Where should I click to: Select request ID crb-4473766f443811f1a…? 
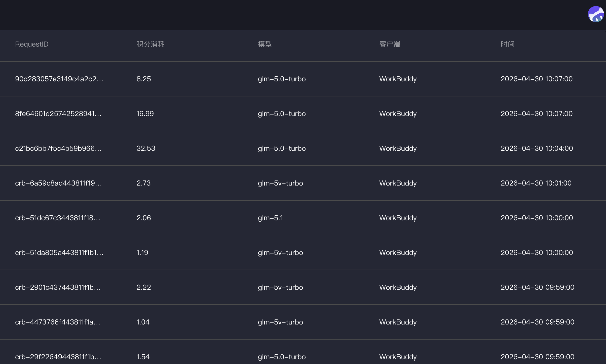(58, 322)
